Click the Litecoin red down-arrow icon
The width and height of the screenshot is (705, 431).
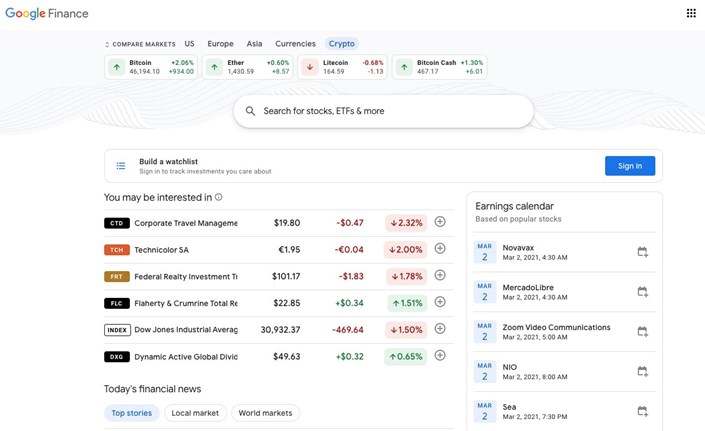[310, 67]
